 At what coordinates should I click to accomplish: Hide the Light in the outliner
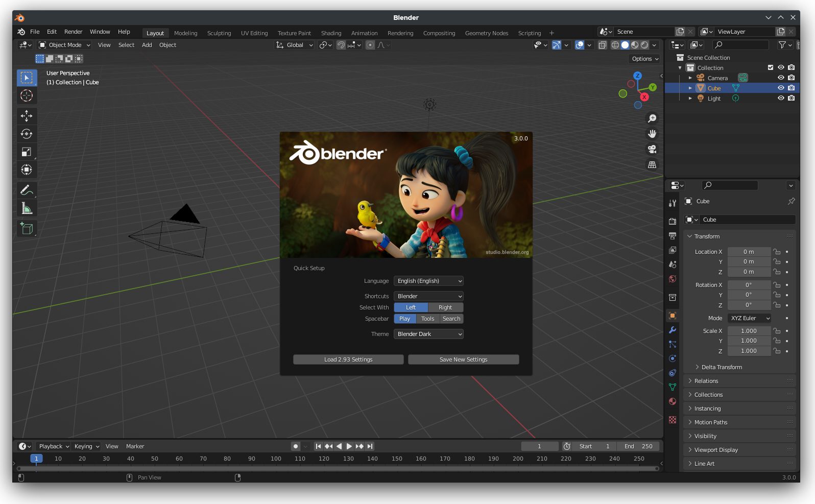click(781, 98)
